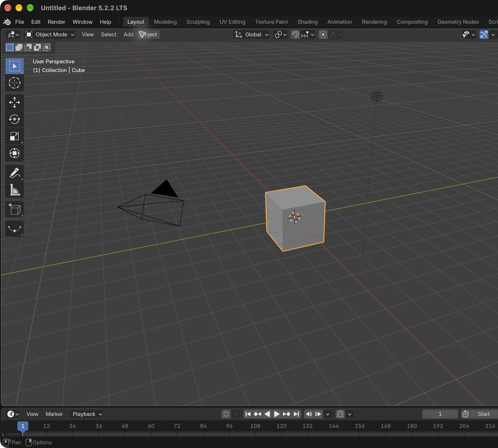Click the bottom toolbar tool with dotted curve

(x=15, y=229)
